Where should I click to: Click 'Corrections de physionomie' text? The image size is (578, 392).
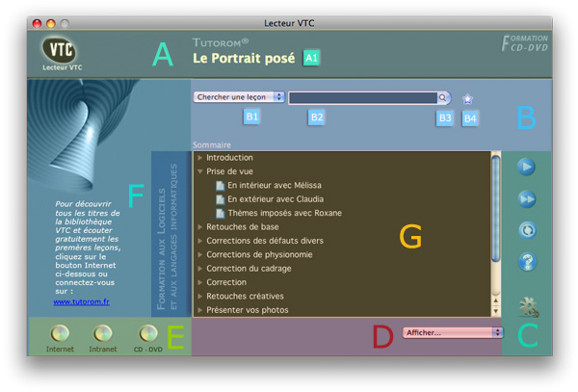(x=259, y=254)
